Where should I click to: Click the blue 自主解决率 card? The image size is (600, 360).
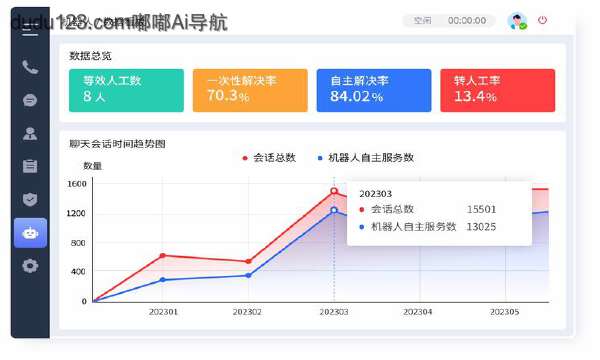tap(374, 90)
